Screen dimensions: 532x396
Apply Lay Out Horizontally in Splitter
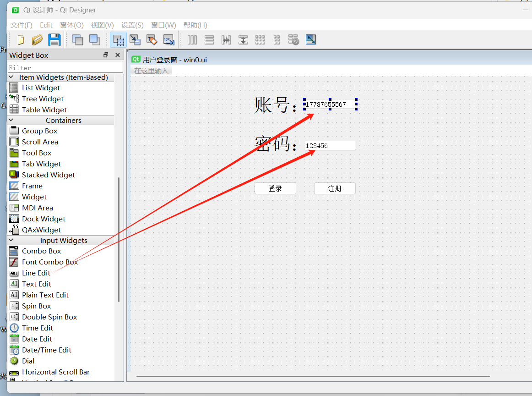pos(226,40)
